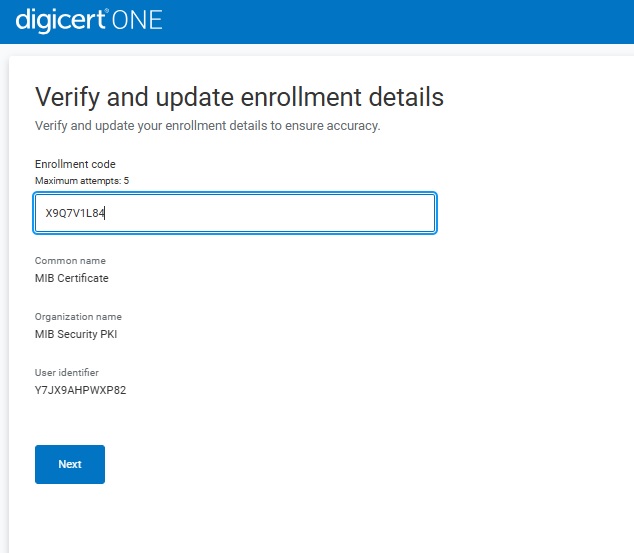
Task: Focus the Enrollment code input field
Action: [x=234, y=213]
